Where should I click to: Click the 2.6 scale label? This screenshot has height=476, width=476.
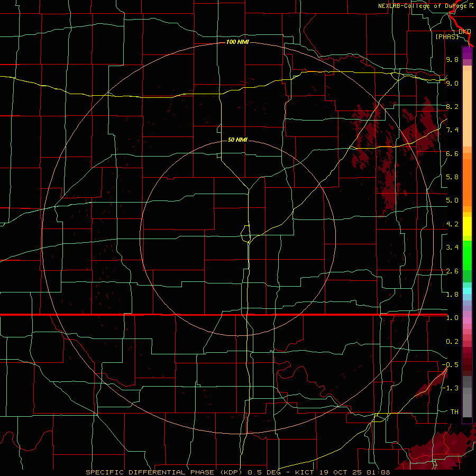pos(452,271)
